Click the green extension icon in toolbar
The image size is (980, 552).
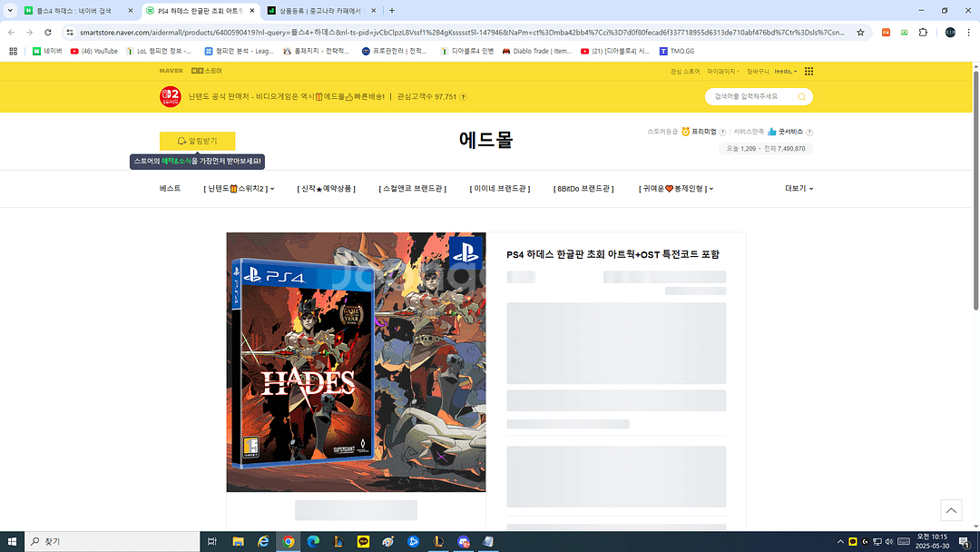905,32
